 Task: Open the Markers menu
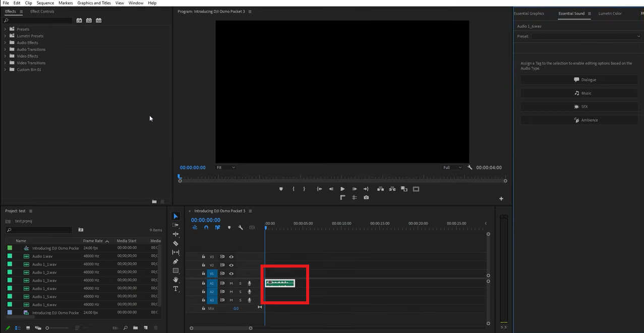click(x=66, y=3)
